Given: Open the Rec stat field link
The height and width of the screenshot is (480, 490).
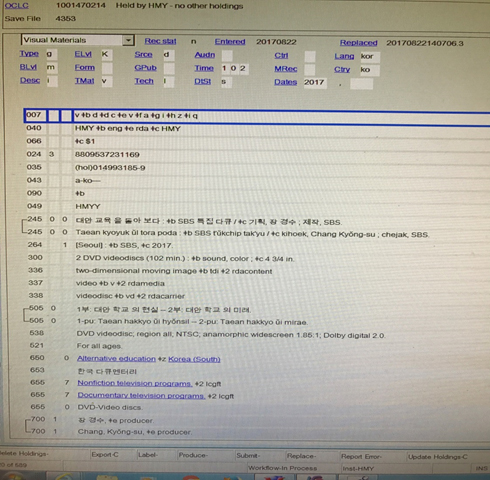Looking at the screenshot, I should (160, 41).
